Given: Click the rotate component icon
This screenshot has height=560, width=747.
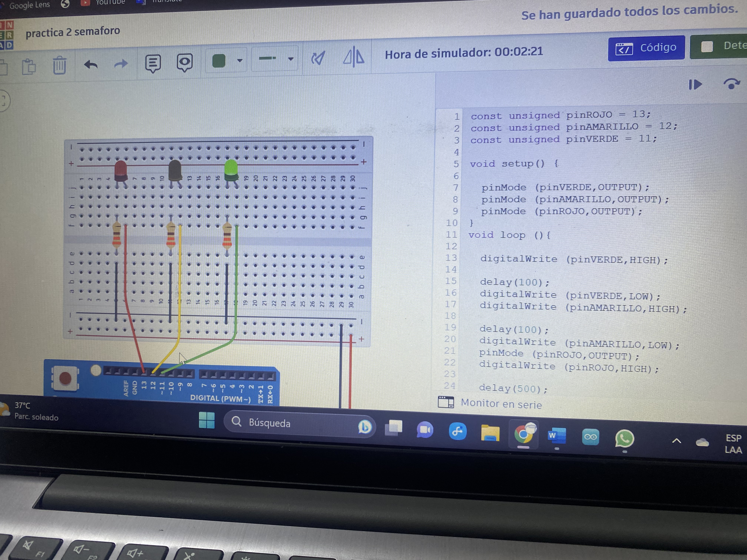Looking at the screenshot, I should 318,58.
